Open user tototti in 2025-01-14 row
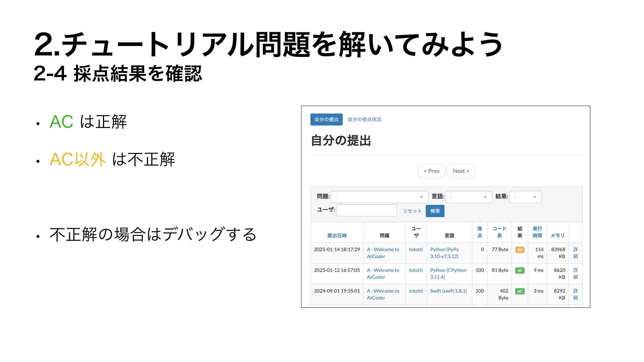Image resolution: width=644 pixels, height=362 pixels. pos(416,249)
